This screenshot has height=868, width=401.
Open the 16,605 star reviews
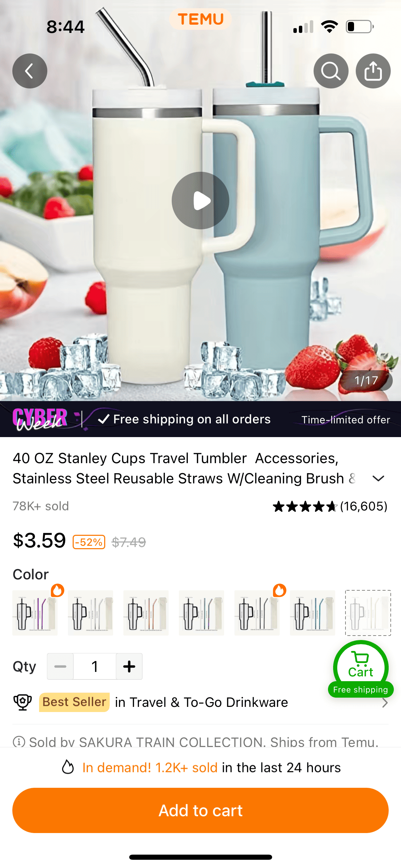click(330, 506)
